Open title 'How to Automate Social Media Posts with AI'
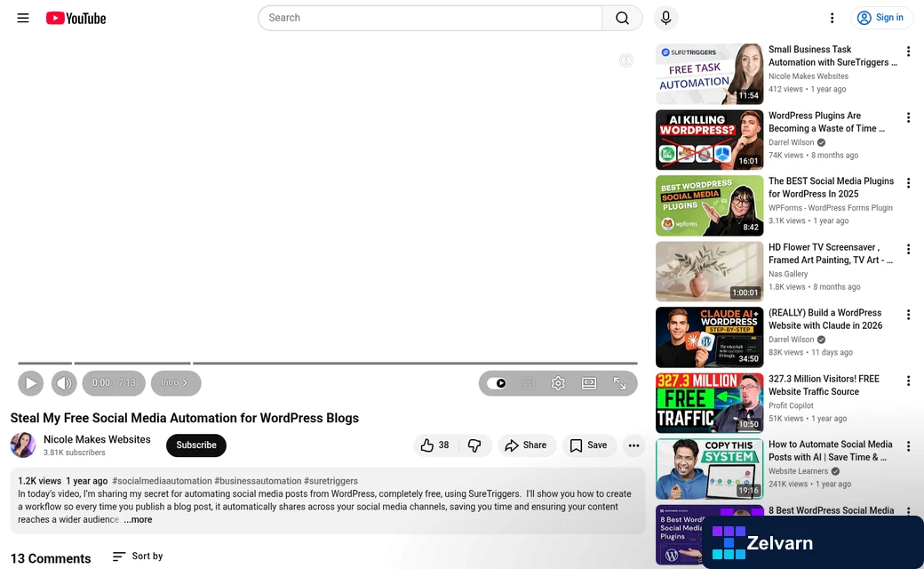Image resolution: width=924 pixels, height=569 pixels. pos(831,451)
